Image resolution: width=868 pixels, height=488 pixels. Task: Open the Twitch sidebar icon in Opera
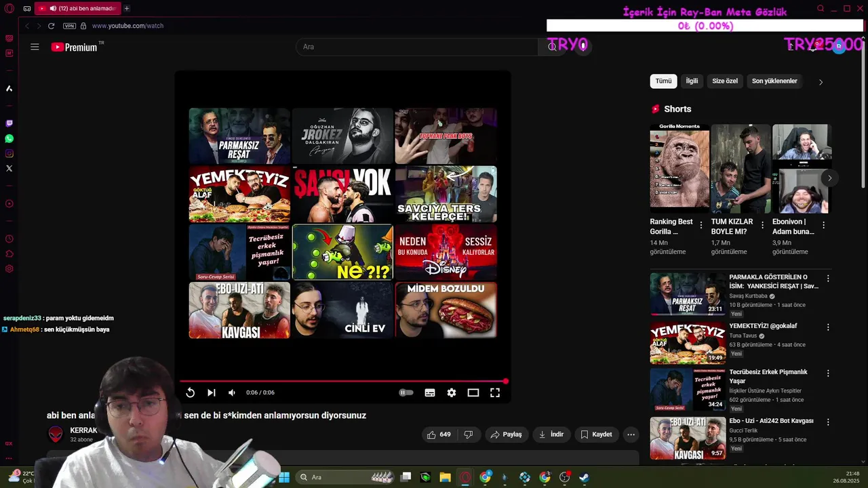click(9, 123)
